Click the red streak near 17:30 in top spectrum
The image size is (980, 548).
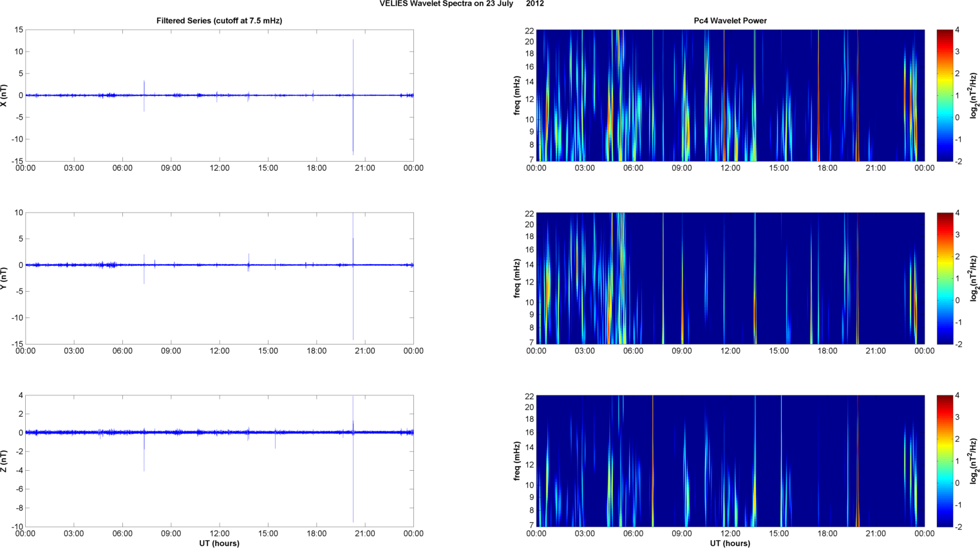tap(818, 95)
